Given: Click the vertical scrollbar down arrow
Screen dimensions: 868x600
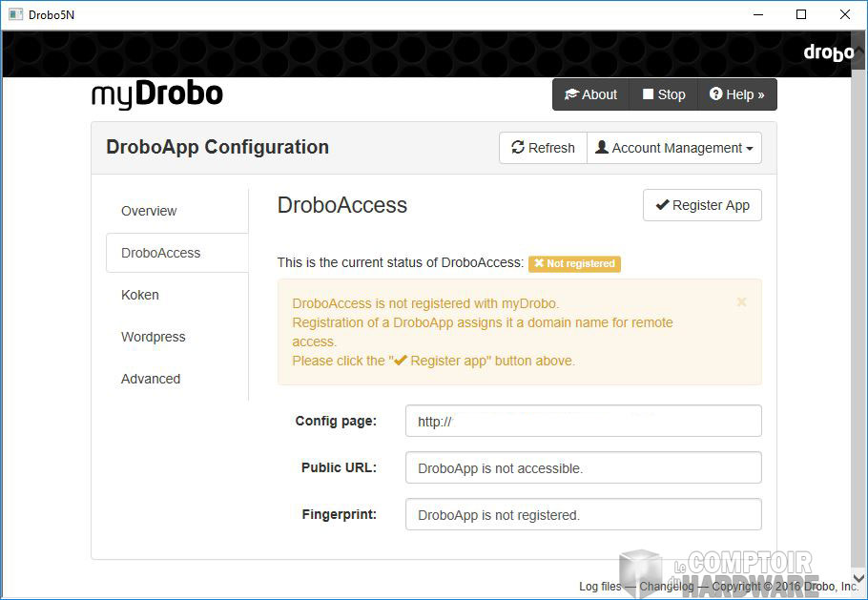Looking at the screenshot, I should point(858,578).
